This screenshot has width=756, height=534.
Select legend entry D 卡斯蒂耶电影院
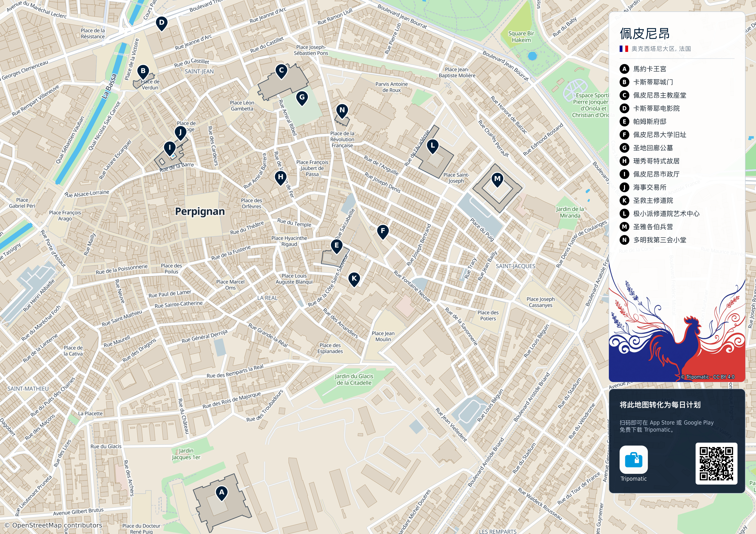click(650, 108)
